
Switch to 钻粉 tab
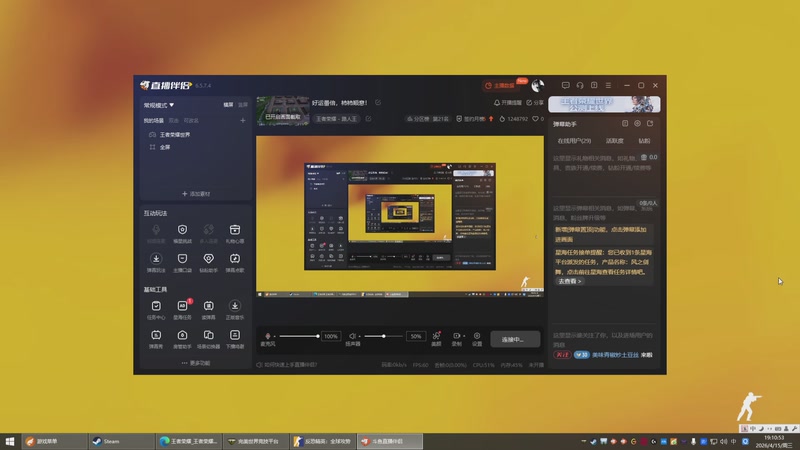pyautogui.click(x=644, y=141)
